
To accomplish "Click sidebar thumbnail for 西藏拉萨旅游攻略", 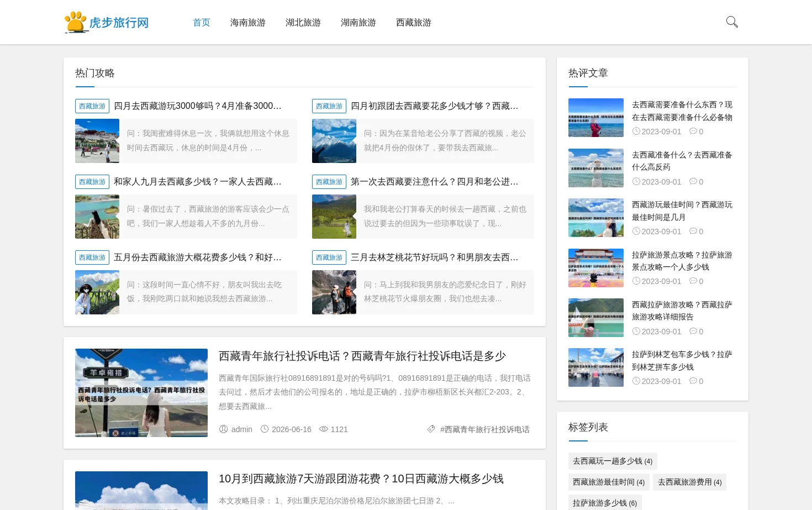I will pyautogui.click(x=596, y=318).
